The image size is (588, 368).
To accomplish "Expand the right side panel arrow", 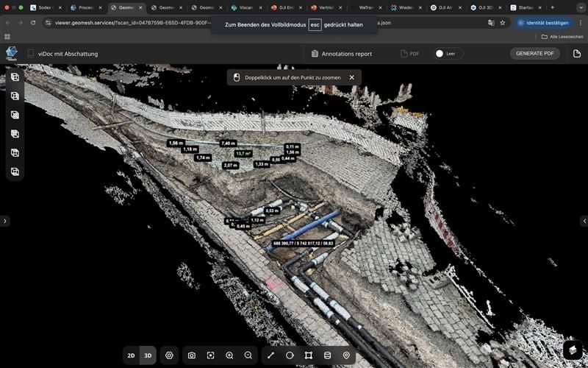I will [x=583, y=221].
